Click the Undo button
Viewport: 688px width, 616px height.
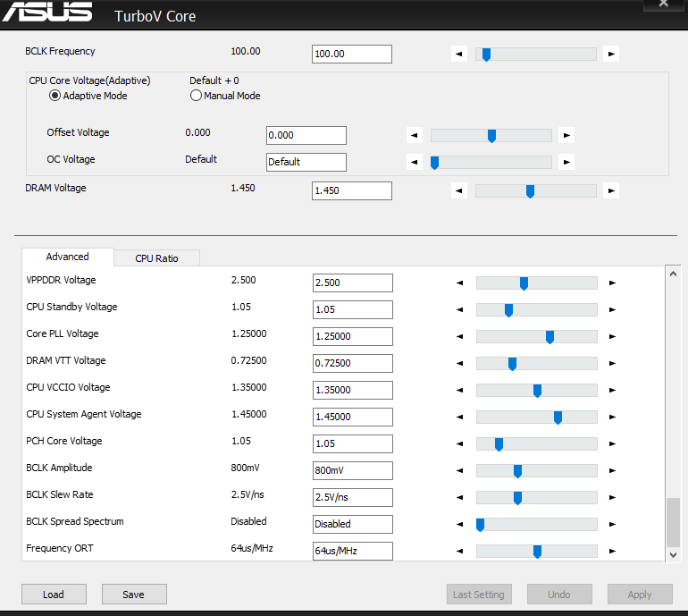click(x=559, y=594)
